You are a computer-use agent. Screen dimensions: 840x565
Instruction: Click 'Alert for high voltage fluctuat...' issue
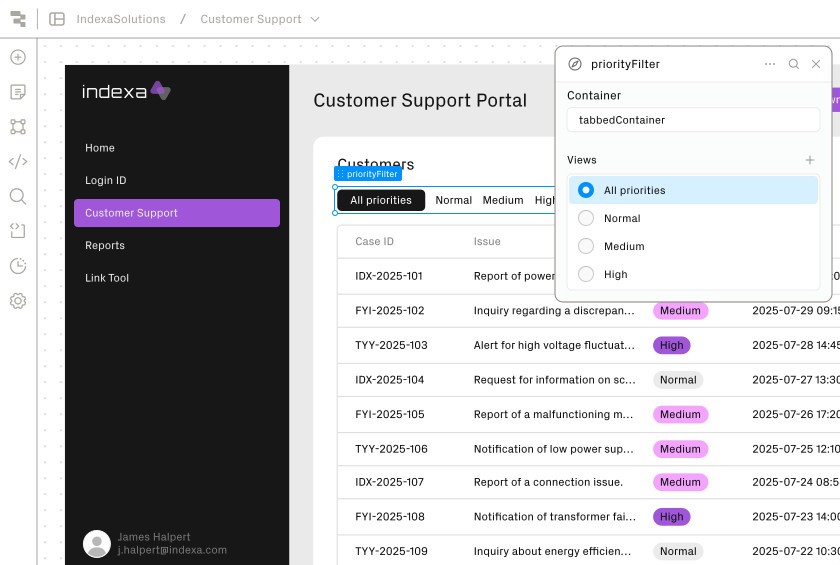pyautogui.click(x=554, y=345)
